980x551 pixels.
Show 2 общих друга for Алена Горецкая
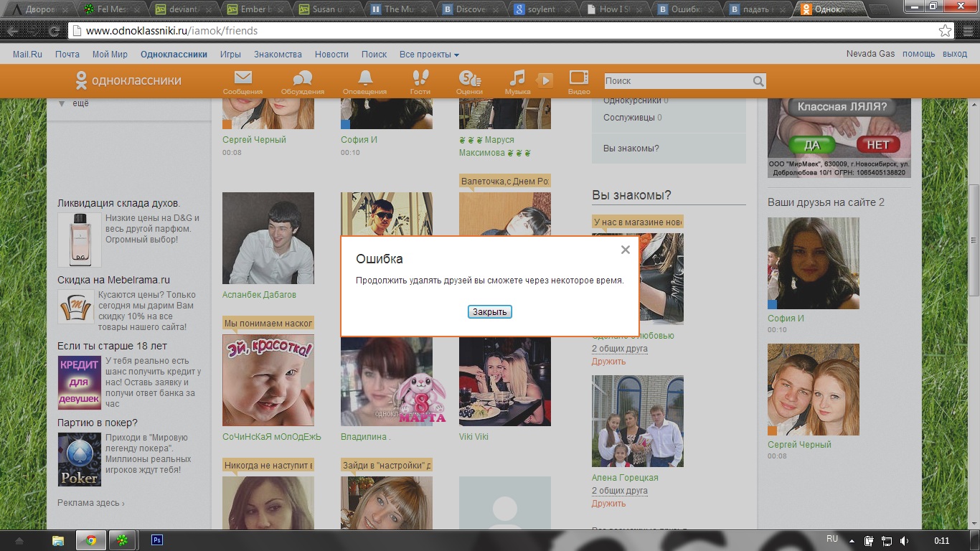click(620, 491)
